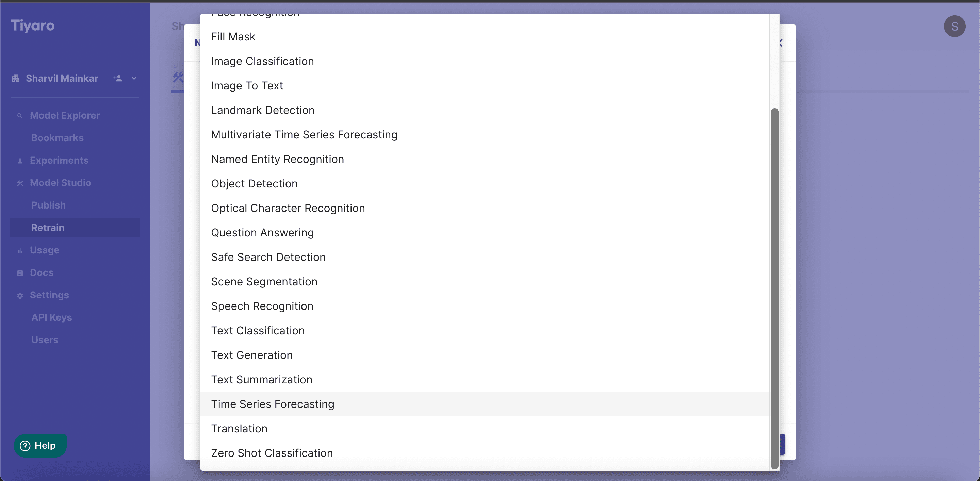Select Image To Text option
The image size is (980, 481).
[484, 86]
